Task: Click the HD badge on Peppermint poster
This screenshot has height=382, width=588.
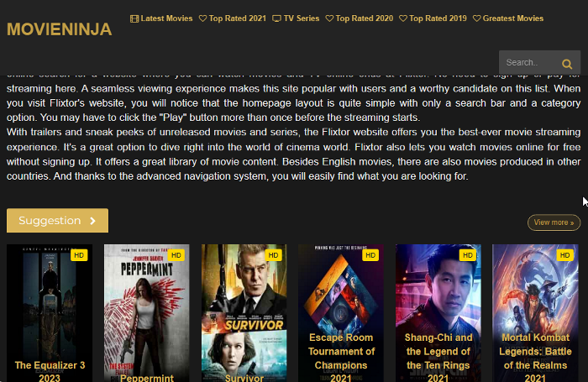Action: click(x=176, y=255)
